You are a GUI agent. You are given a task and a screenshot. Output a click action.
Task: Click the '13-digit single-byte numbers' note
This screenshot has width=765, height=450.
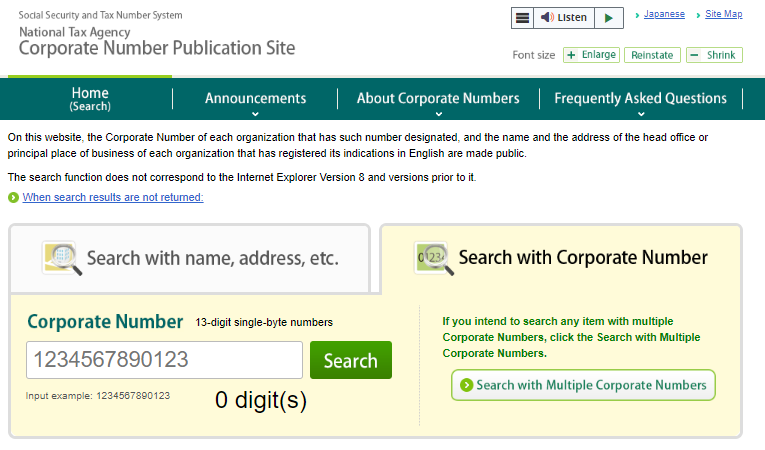click(x=264, y=323)
